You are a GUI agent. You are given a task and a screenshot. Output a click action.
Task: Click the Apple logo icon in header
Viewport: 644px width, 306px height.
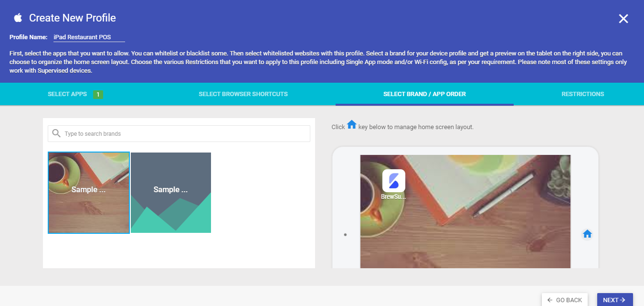tap(18, 18)
